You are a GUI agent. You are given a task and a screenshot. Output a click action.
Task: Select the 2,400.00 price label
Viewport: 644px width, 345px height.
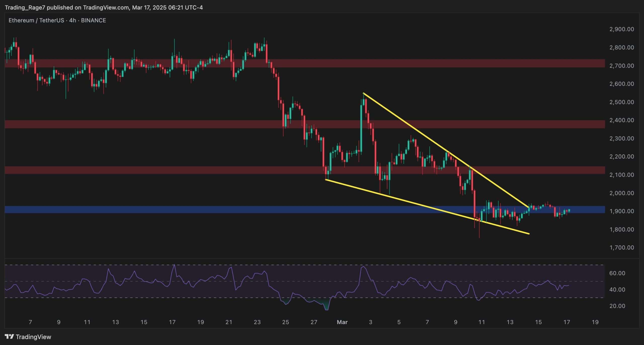(621, 120)
